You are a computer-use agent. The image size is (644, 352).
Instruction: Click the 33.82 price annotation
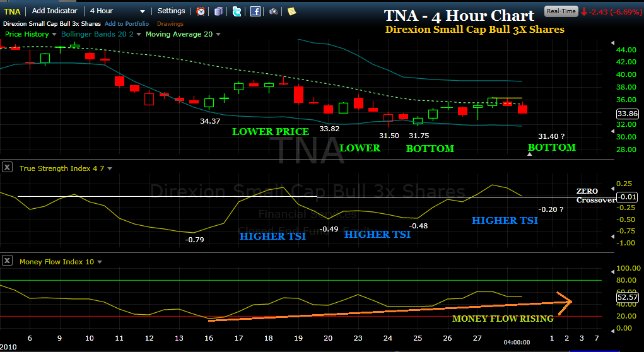329,129
